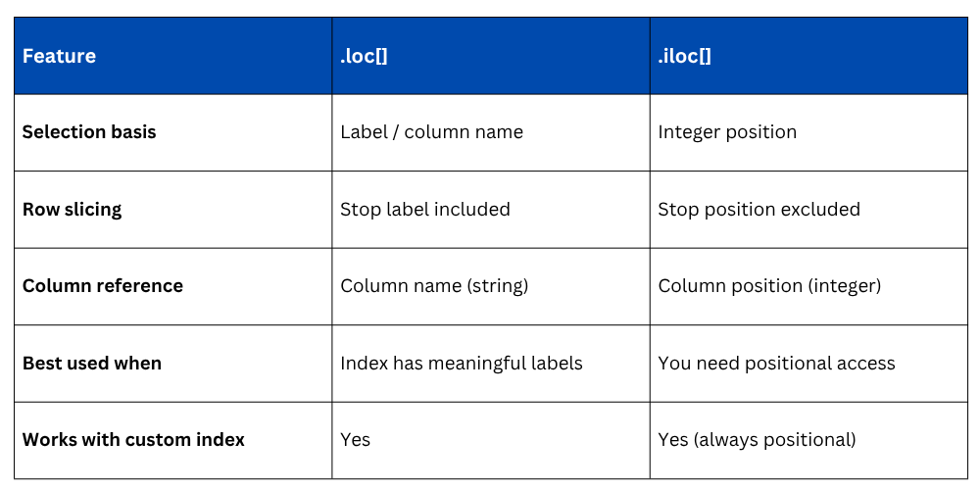The height and width of the screenshot is (490, 980).
Task: Select the 'Index has meaningful labels' cell
Action: coord(461,364)
